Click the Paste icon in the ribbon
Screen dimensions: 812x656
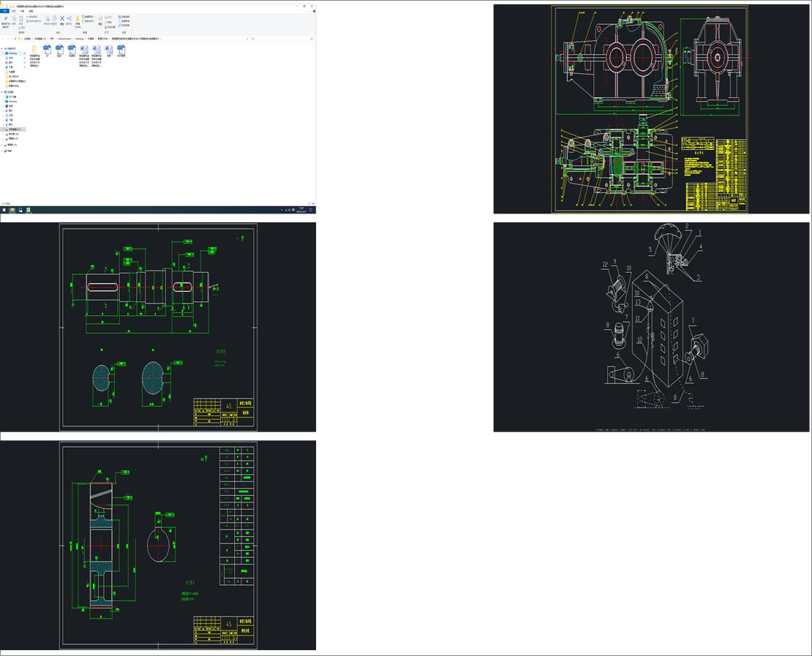coord(20,20)
